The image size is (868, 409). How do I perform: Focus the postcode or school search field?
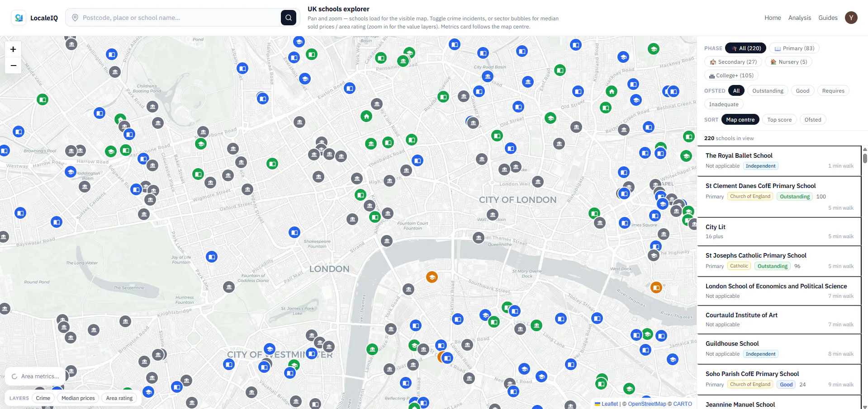[x=181, y=18]
